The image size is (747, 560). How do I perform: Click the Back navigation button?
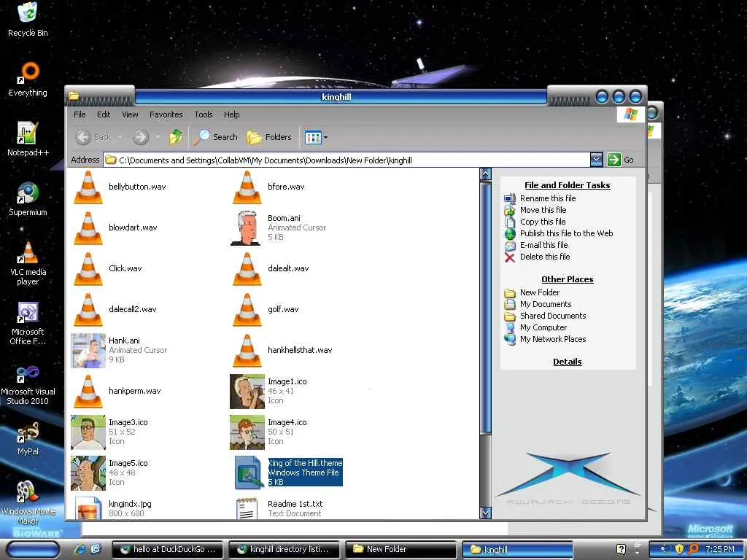pyautogui.click(x=93, y=137)
